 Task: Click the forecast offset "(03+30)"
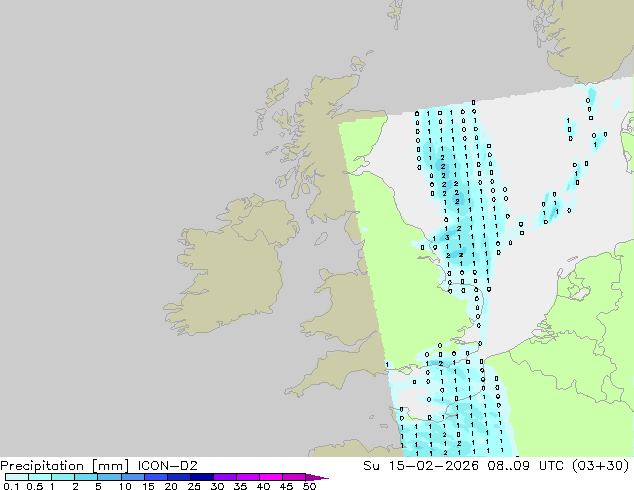[601, 466]
